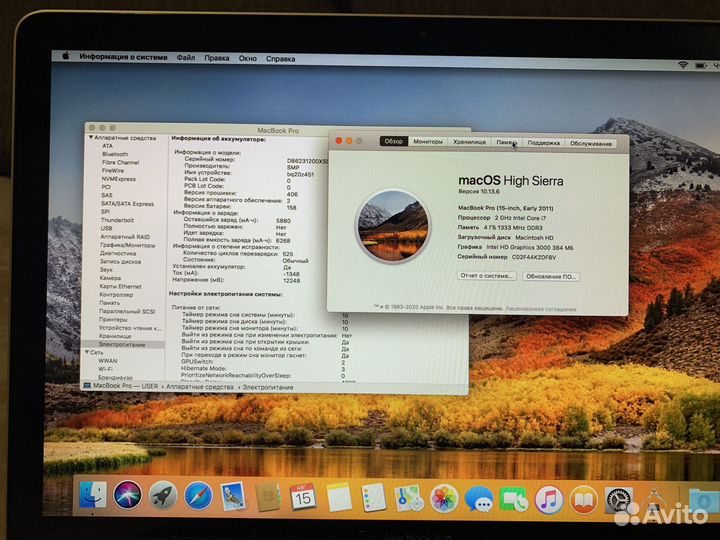This screenshot has height=540, width=720.
Task: Open Reminders list icon in Dock
Action: (374, 497)
